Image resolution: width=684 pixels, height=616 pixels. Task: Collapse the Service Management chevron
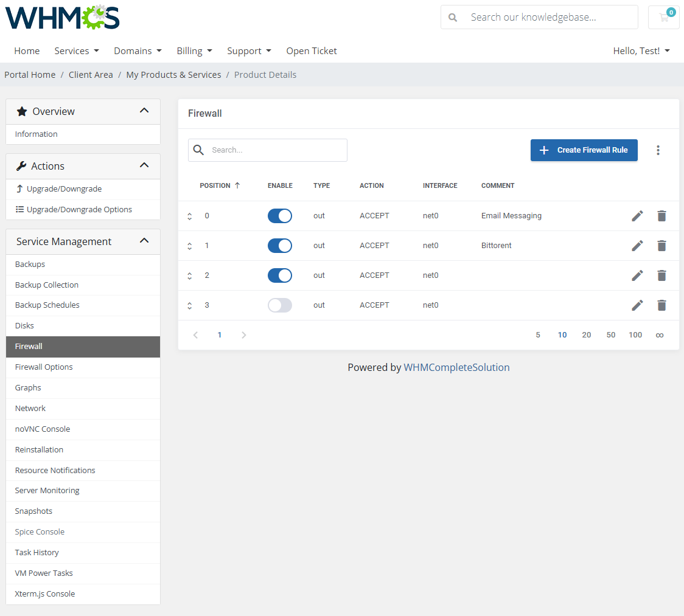tap(144, 241)
